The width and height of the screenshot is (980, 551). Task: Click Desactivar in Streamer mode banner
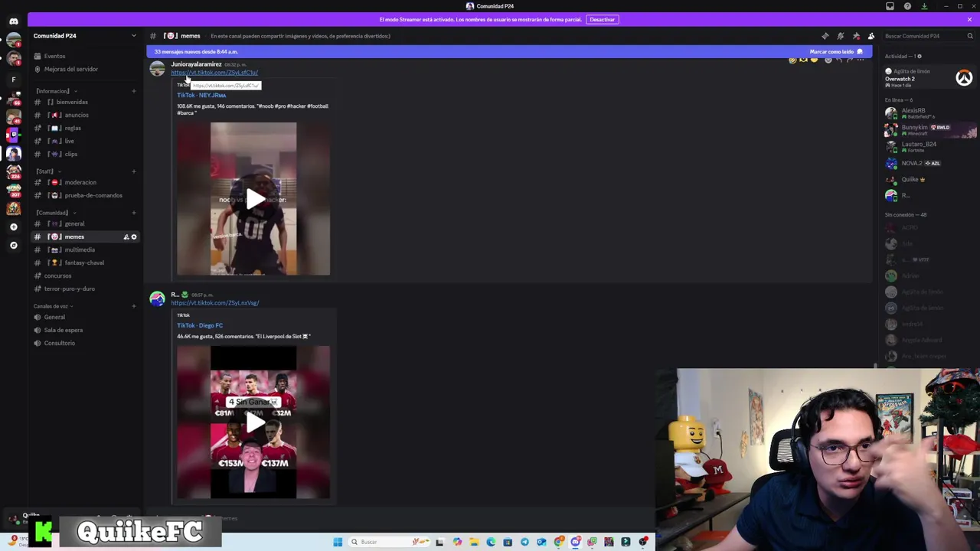pos(602,19)
